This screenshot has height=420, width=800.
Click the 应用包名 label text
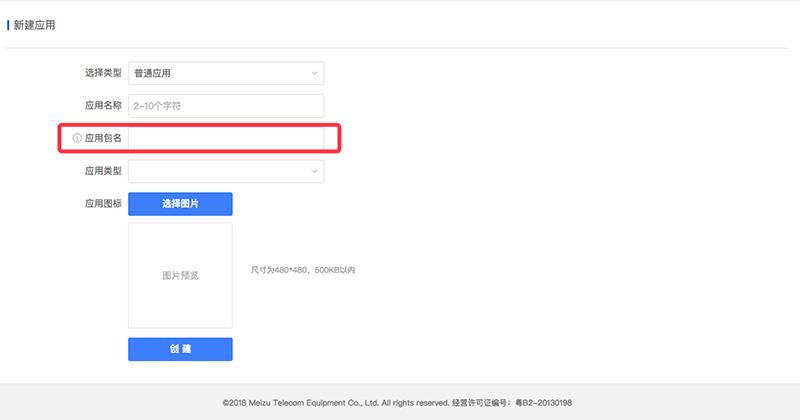[104, 138]
